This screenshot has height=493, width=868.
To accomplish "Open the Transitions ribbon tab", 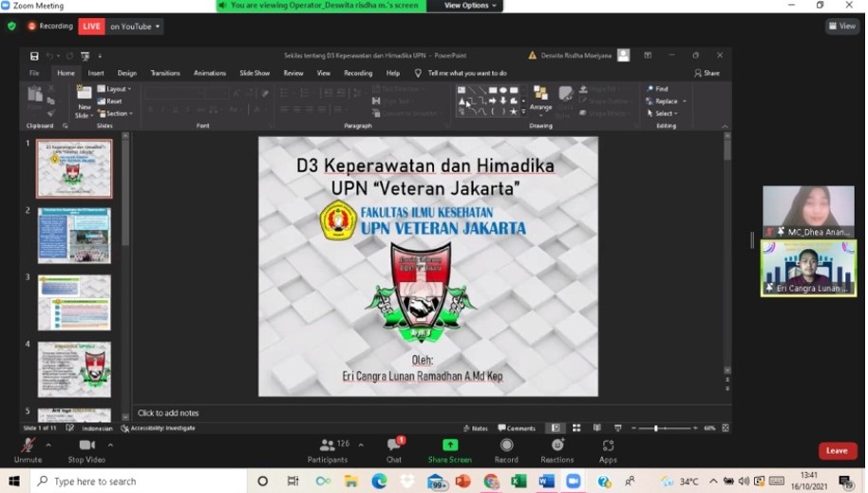I will [165, 73].
